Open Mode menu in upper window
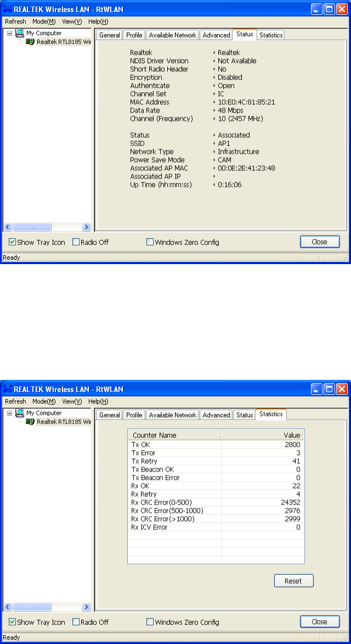Image resolution: width=351 pixels, height=644 pixels. coord(44,21)
